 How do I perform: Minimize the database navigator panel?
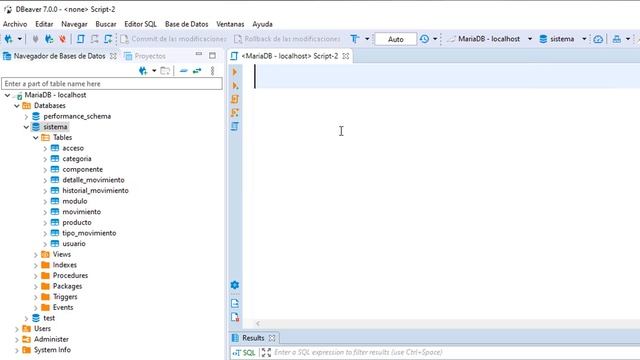click(199, 54)
